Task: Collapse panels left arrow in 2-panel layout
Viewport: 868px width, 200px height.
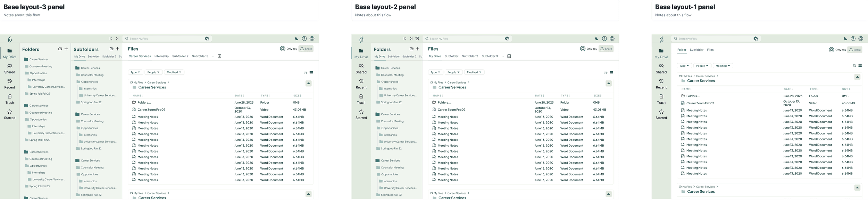Action: [x=405, y=39]
